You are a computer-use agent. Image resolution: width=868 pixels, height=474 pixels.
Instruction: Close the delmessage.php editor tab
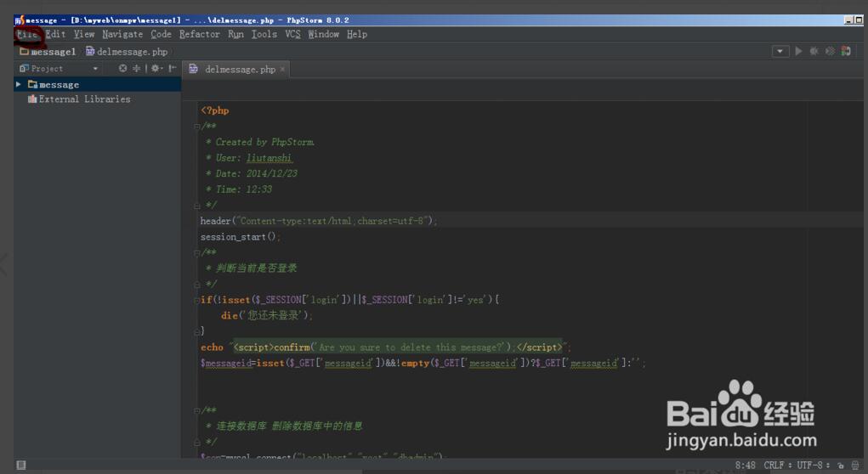click(x=282, y=69)
